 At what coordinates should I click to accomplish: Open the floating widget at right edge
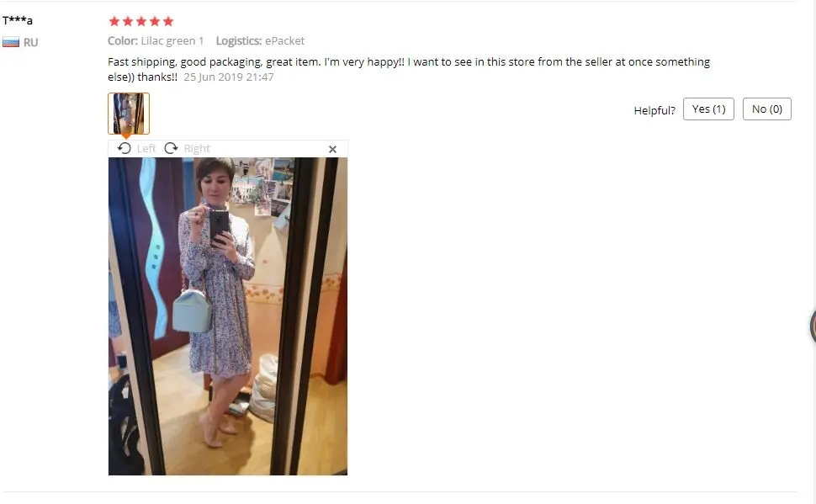pos(813,326)
